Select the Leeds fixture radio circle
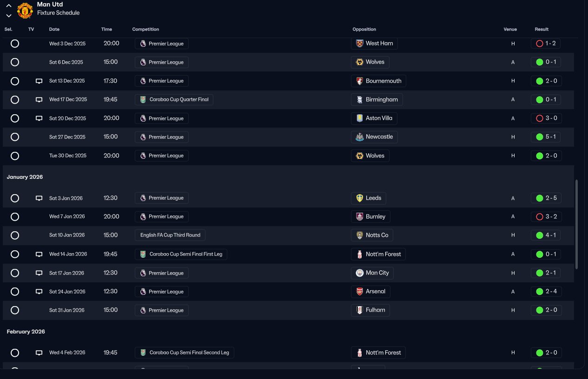This screenshot has width=588, height=379. point(15,198)
